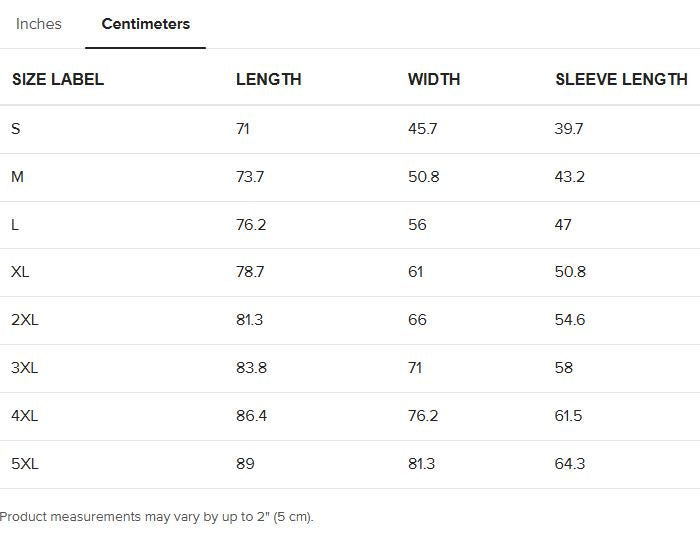The image size is (700, 543).
Task: Click the 45.7 width value for S
Action: 422,129
